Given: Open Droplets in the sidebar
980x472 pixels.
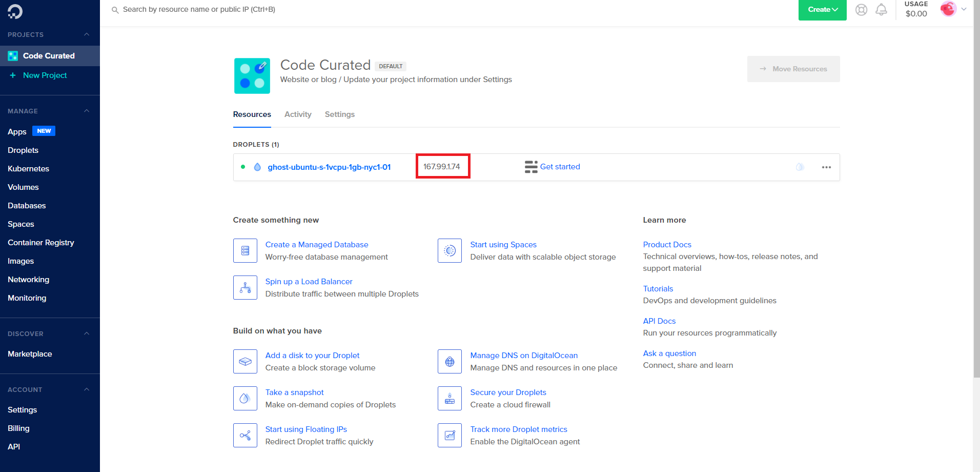Looking at the screenshot, I should [x=23, y=150].
